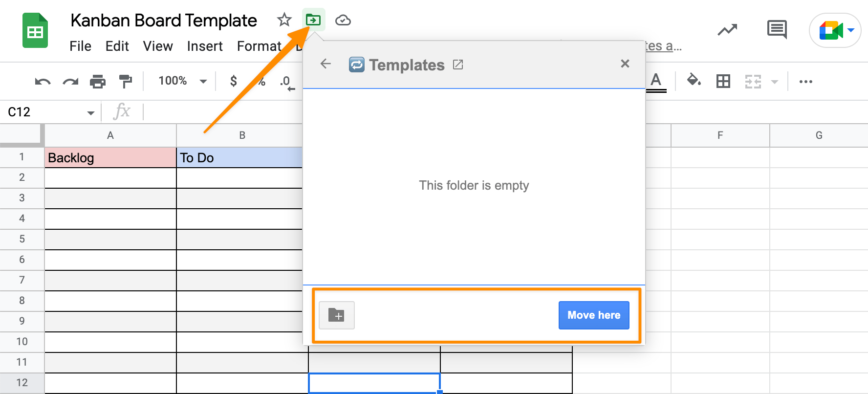This screenshot has width=868, height=394.
Task: Open the Insert menu
Action: click(205, 46)
